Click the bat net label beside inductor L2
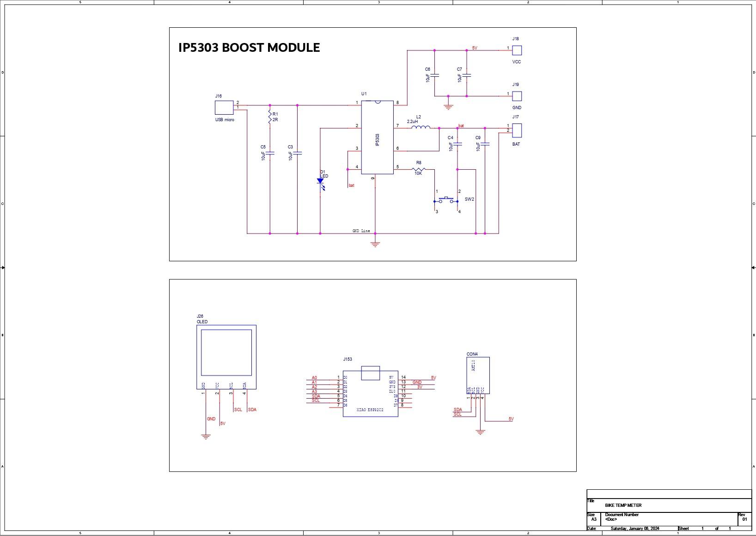 [x=461, y=126]
